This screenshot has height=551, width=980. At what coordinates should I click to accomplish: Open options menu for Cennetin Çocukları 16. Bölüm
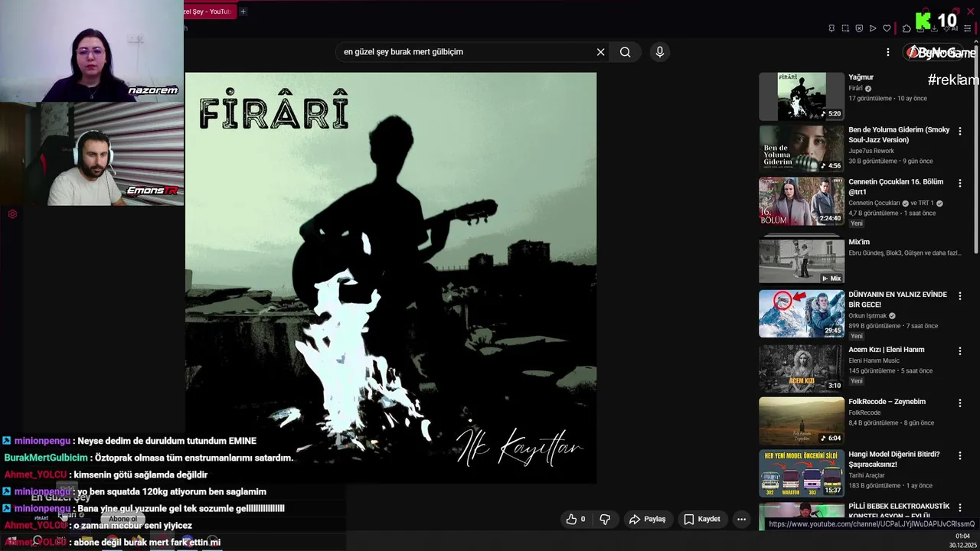point(959,183)
